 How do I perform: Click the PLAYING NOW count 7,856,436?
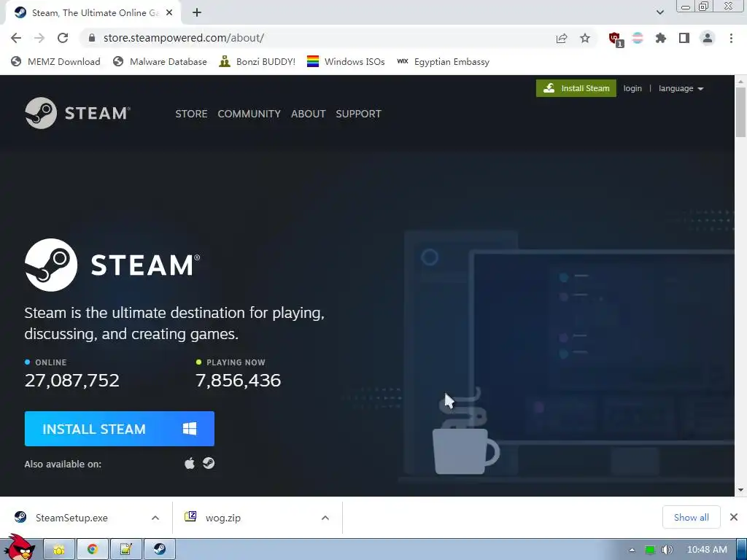[239, 380]
